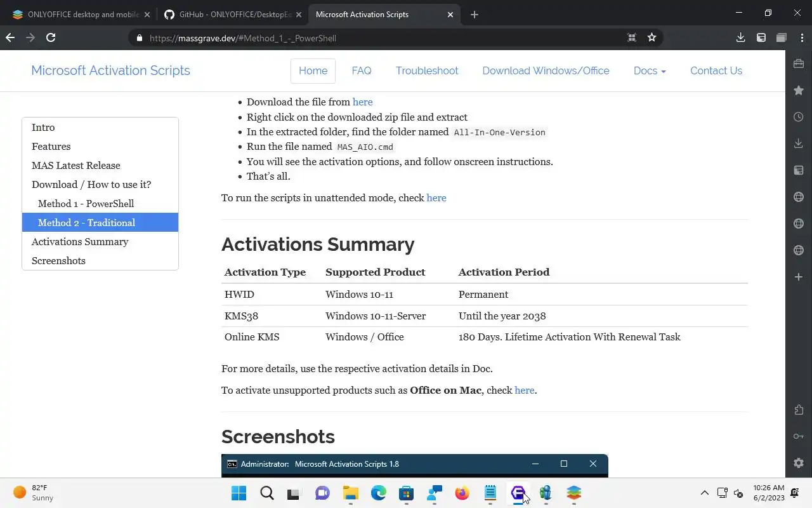
Task: Open the briefcase workspace icon in side panel
Action: pyautogui.click(x=799, y=63)
